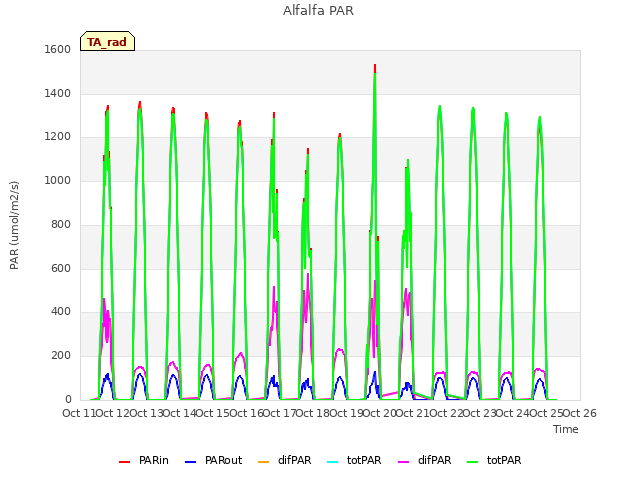Click the difPAR label beside the orange swatch
640x480 pixels.
pos(294,460)
